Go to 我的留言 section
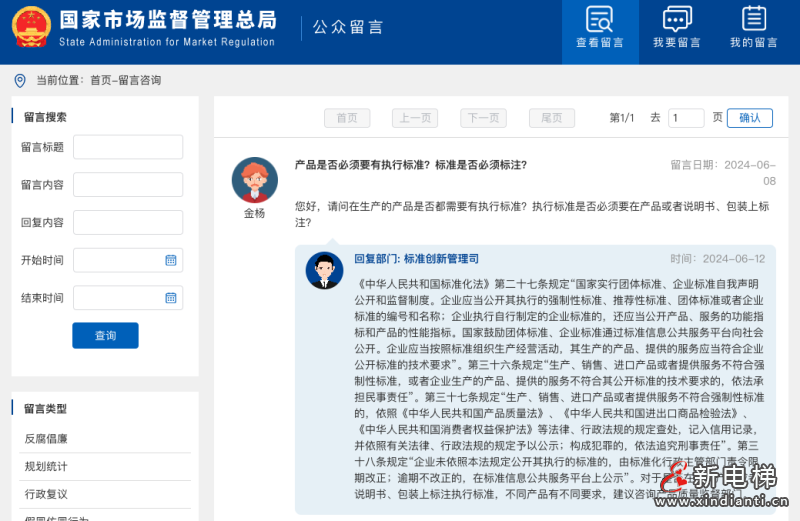The height and width of the screenshot is (521, 800). (753, 28)
